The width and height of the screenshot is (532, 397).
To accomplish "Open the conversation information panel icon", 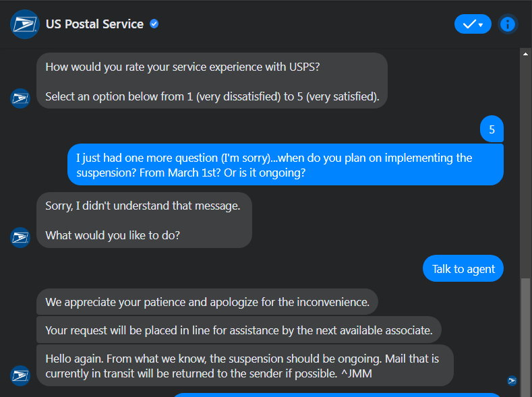I will coord(508,24).
